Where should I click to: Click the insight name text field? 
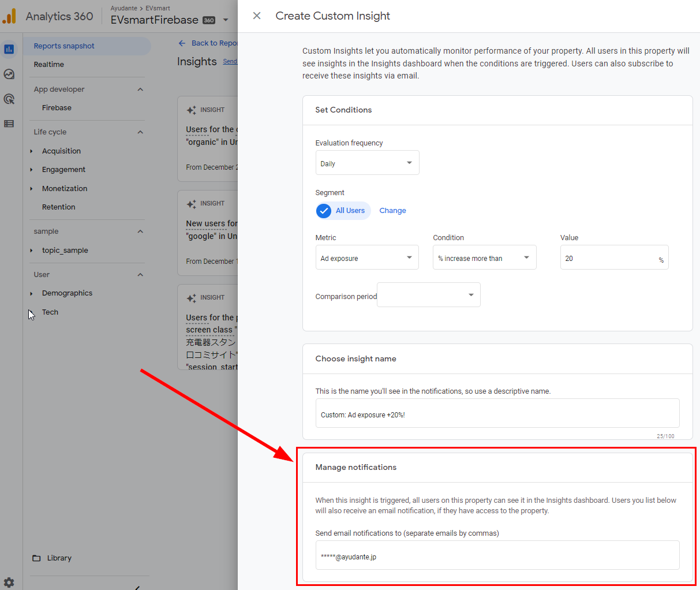click(497, 414)
